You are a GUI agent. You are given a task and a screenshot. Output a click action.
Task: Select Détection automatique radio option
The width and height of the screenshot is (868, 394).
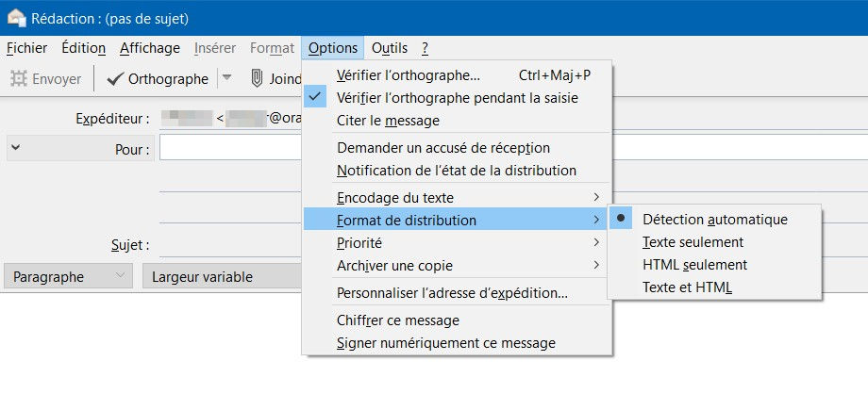714,219
